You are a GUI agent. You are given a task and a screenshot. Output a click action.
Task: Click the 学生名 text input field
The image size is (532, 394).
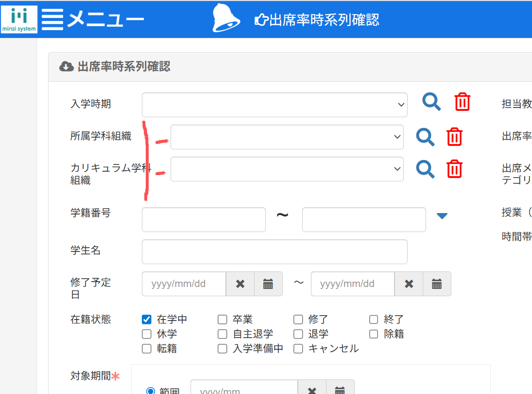275,251
